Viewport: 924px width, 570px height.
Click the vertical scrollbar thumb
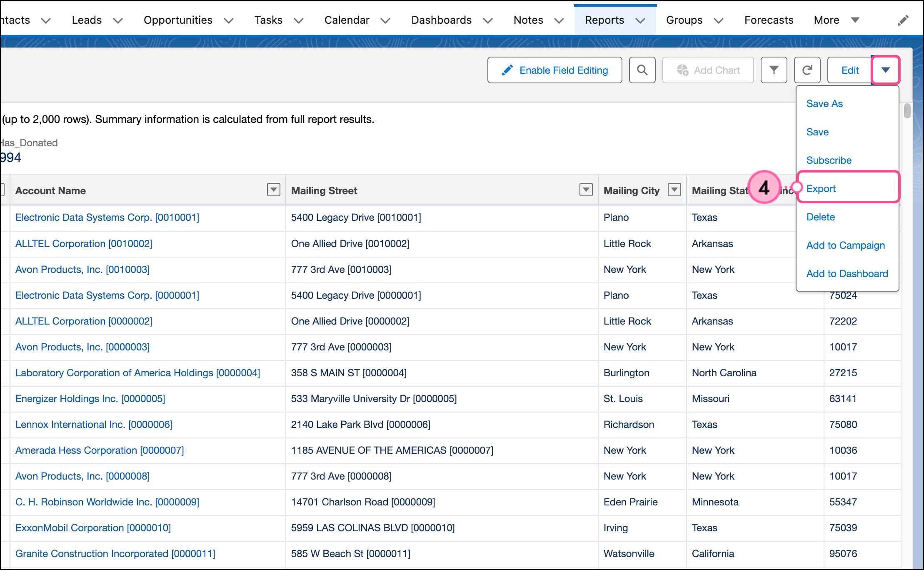(907, 110)
